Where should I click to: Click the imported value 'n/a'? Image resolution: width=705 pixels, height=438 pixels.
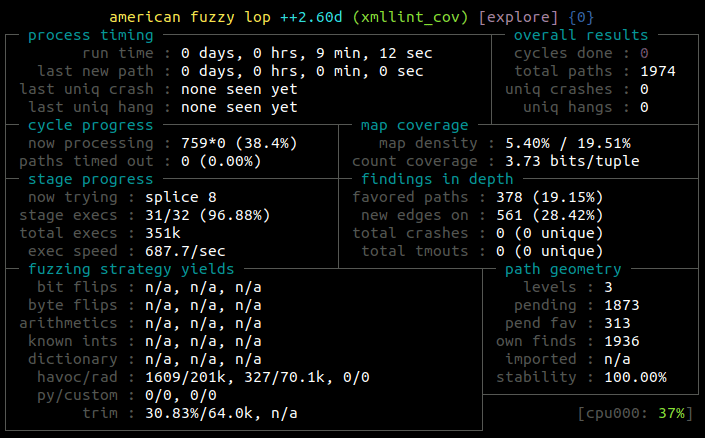coord(617,359)
